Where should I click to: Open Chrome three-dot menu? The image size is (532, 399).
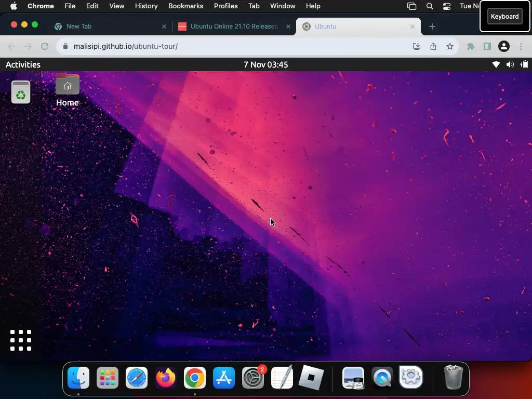pos(521,46)
